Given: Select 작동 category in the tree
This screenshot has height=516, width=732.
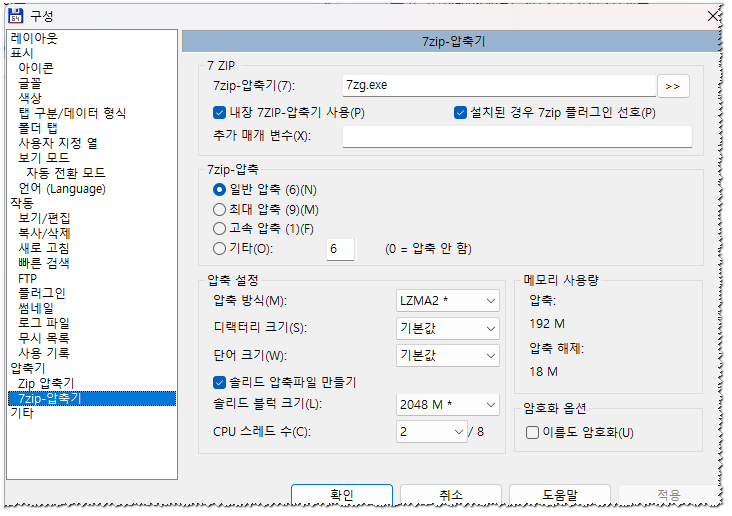Looking at the screenshot, I should (x=22, y=203).
